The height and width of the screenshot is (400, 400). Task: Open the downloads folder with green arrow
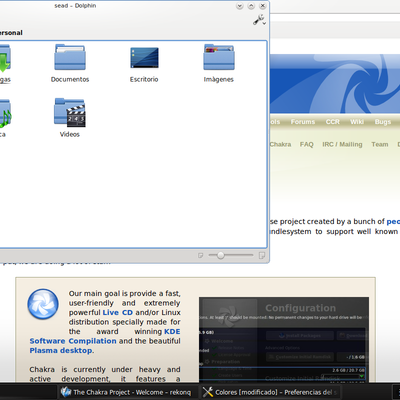click(x=5, y=63)
